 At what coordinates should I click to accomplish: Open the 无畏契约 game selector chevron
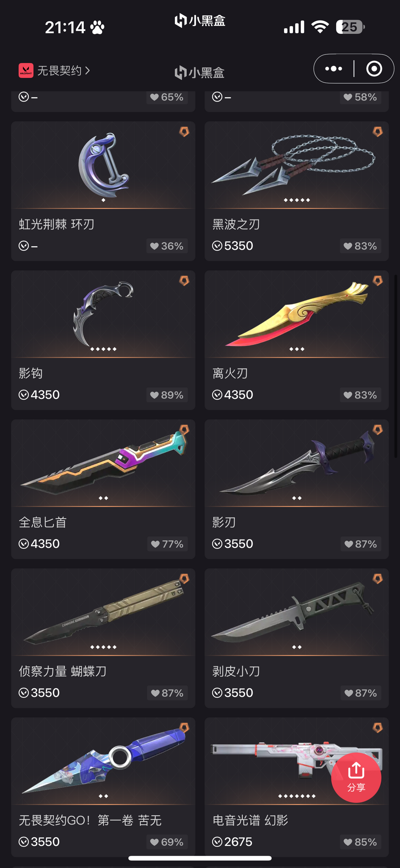87,70
